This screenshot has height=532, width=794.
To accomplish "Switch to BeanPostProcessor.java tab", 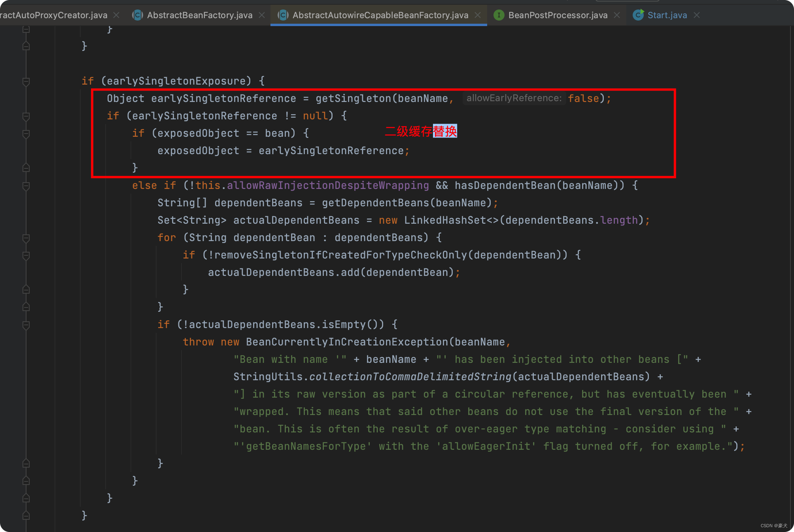I will click(x=558, y=15).
